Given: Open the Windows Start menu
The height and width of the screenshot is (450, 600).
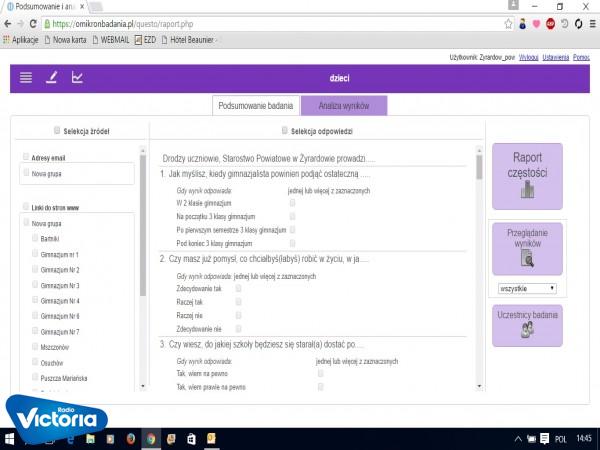Looking at the screenshot, I should tap(11, 438).
